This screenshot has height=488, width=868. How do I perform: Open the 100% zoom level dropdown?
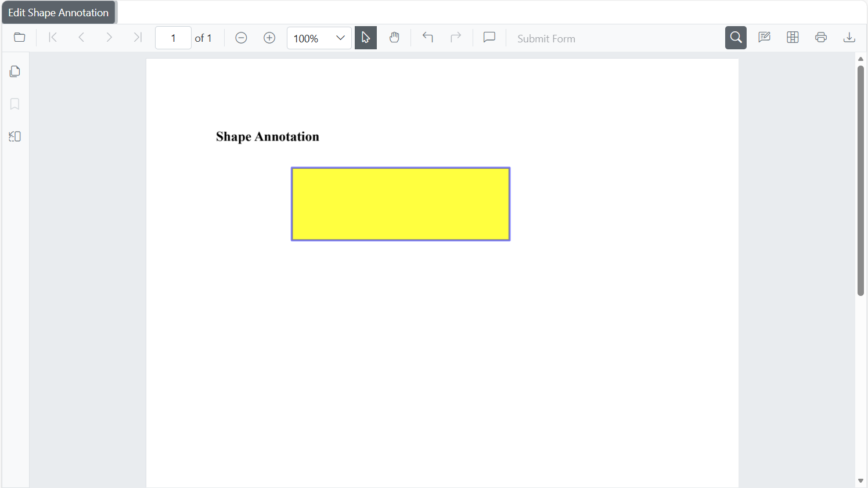(x=340, y=38)
